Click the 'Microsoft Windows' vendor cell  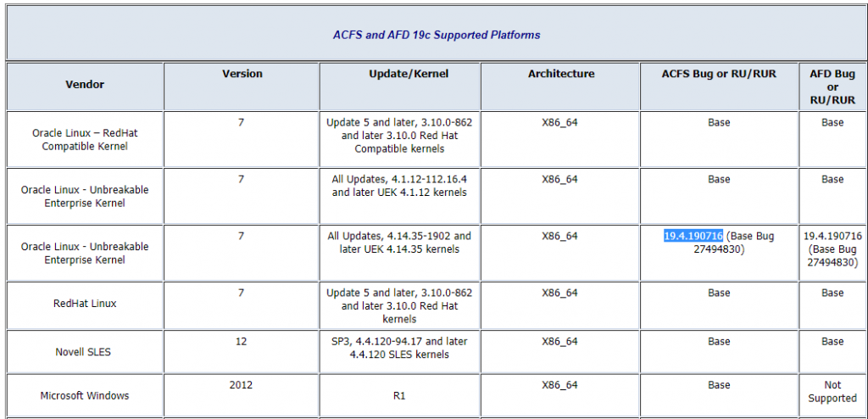click(85, 396)
